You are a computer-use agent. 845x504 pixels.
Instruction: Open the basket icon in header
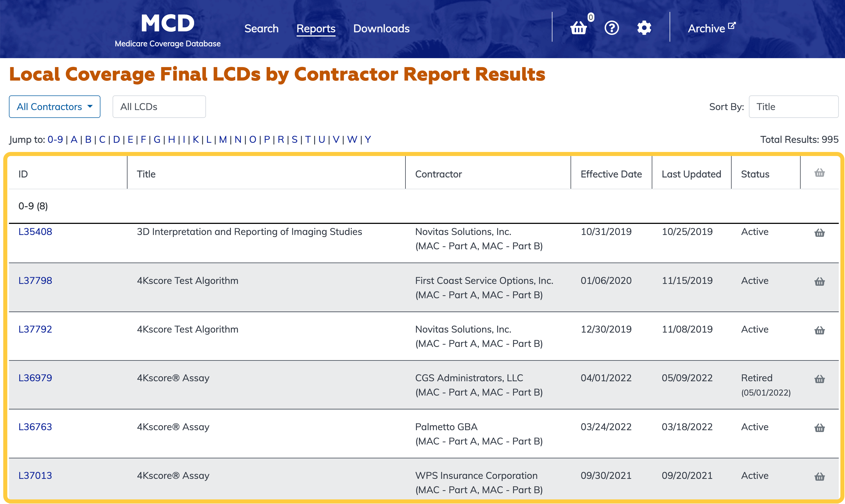578,28
